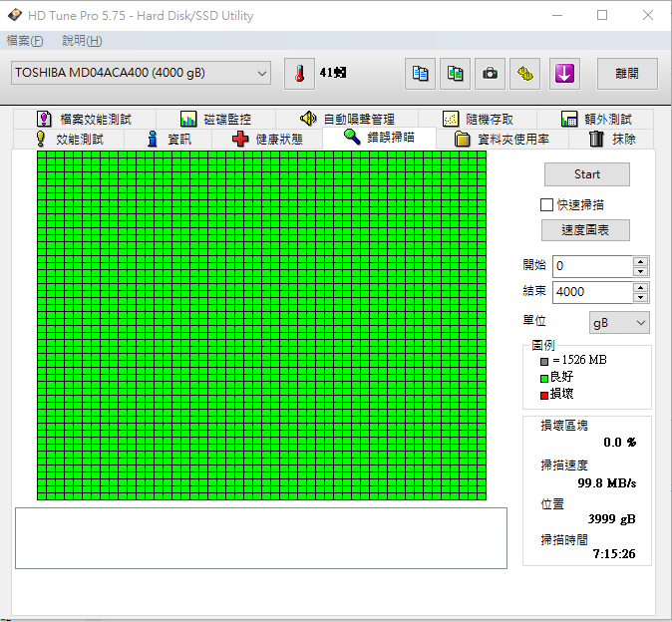
Task: Click the 41 temperature reading
Action: 333,73
